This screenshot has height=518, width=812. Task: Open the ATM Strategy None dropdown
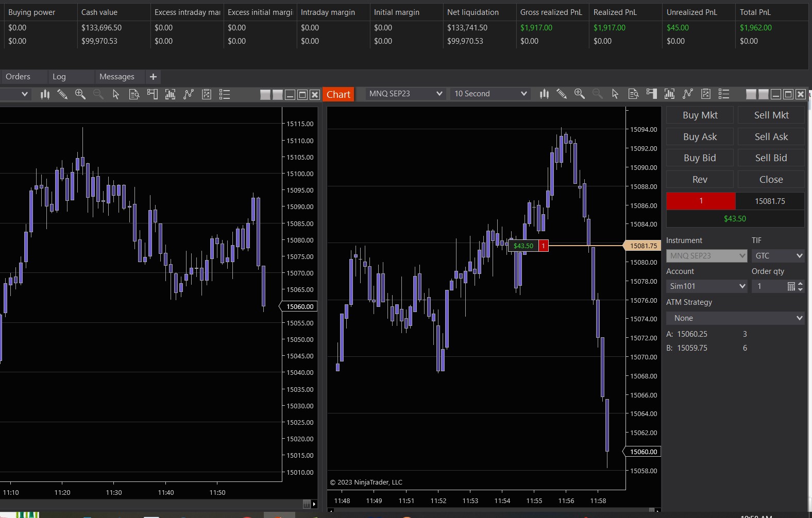(735, 318)
